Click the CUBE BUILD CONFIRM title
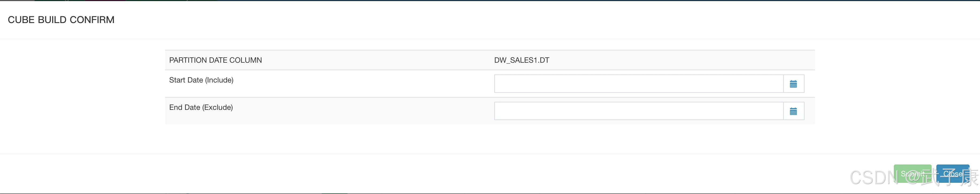The image size is (980, 194). (x=61, y=20)
